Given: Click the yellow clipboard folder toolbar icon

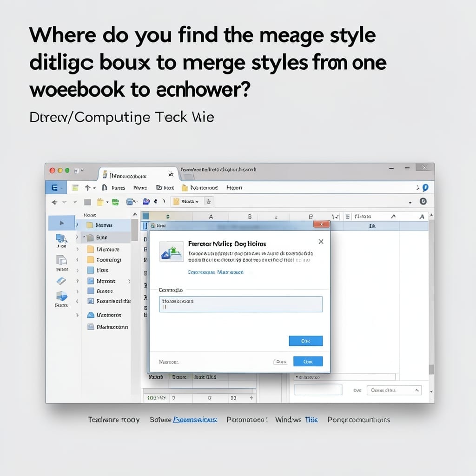Looking at the screenshot, I should click(x=100, y=202).
